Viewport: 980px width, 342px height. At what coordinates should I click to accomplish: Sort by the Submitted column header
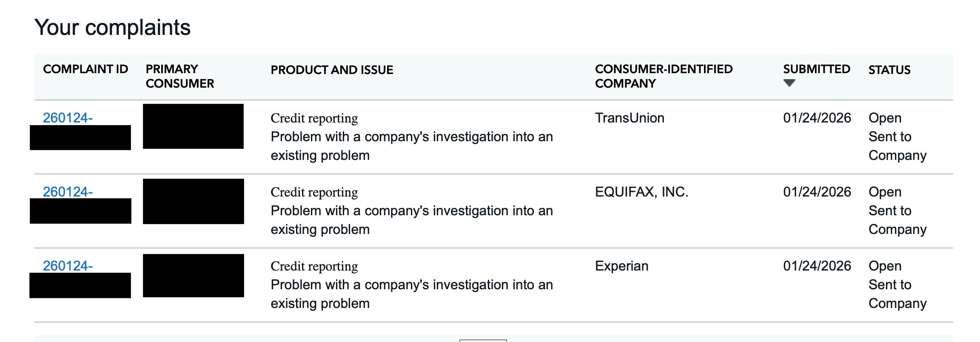[816, 69]
